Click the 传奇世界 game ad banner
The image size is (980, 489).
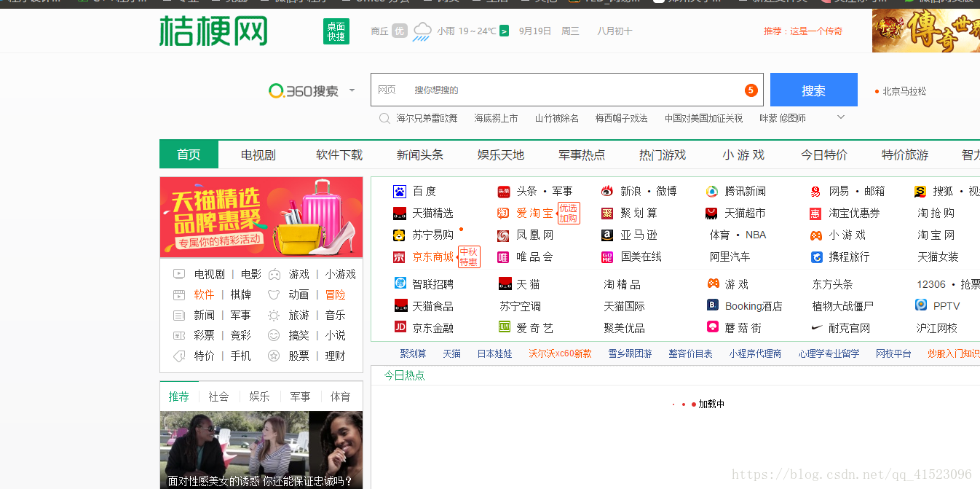[x=926, y=31]
